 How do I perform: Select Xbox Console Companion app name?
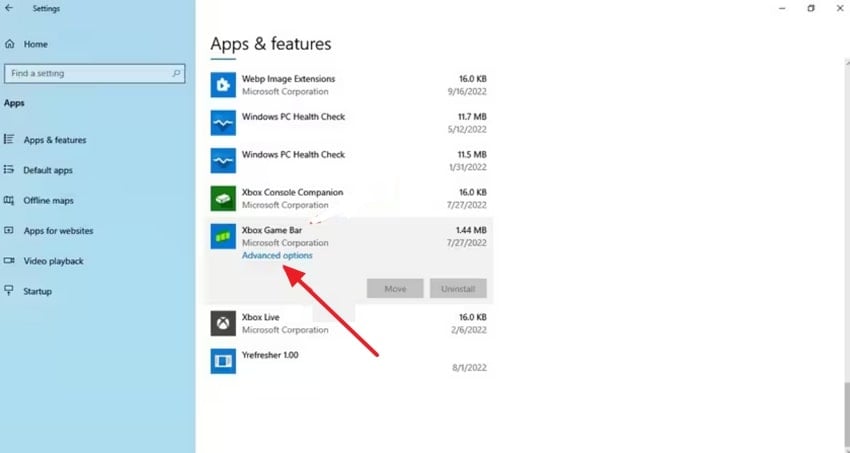tap(292, 192)
